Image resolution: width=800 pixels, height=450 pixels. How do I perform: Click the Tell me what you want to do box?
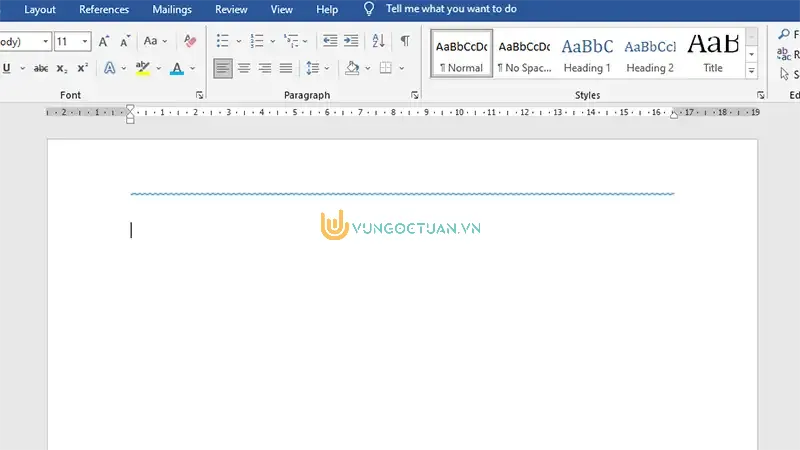pos(451,9)
